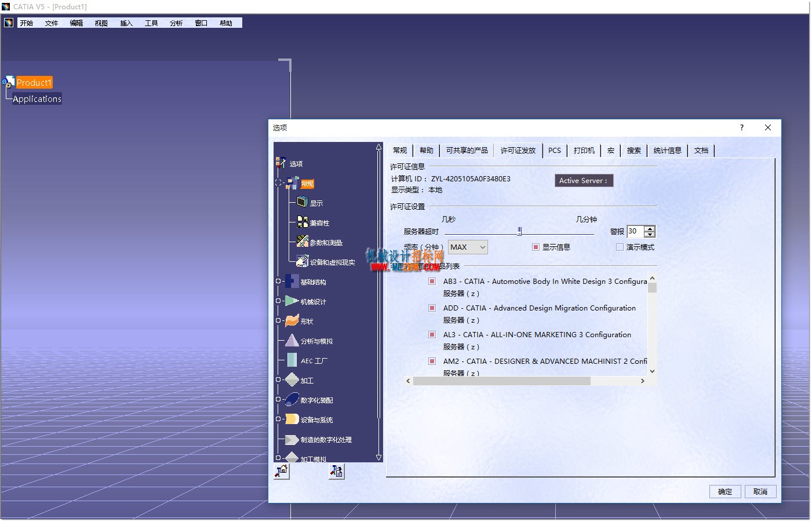The width and height of the screenshot is (812, 522).
Task: Click the reset parameters to default icon
Action: (x=282, y=472)
